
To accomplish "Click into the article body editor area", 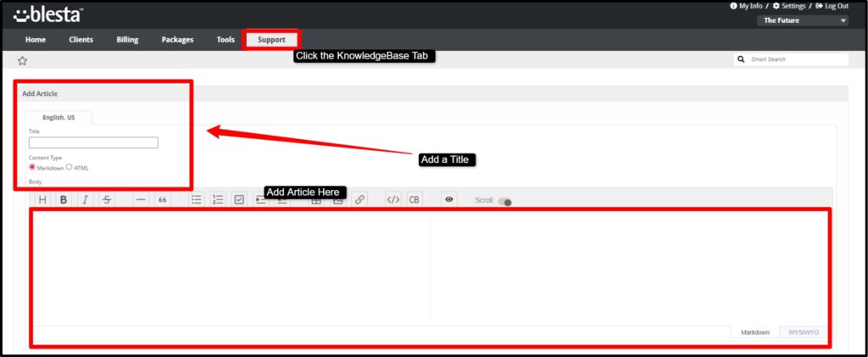I will pyautogui.click(x=231, y=269).
